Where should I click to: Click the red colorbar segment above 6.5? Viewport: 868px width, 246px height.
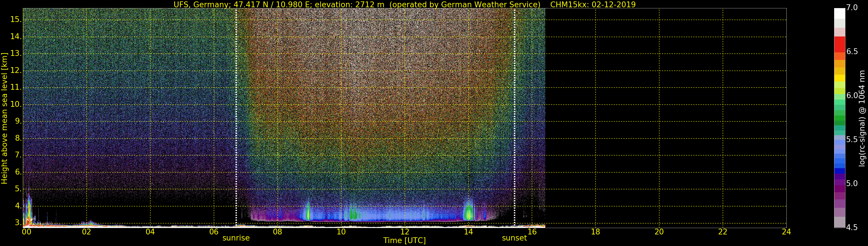click(x=840, y=45)
